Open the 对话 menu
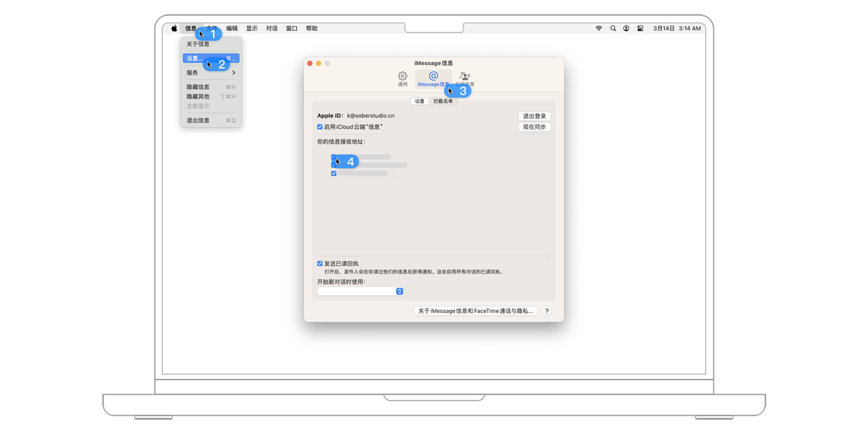The width and height of the screenshot is (868, 434). (272, 28)
